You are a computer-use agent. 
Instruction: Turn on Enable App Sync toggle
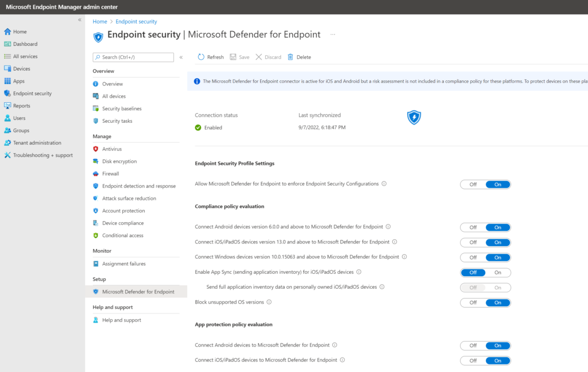point(498,273)
